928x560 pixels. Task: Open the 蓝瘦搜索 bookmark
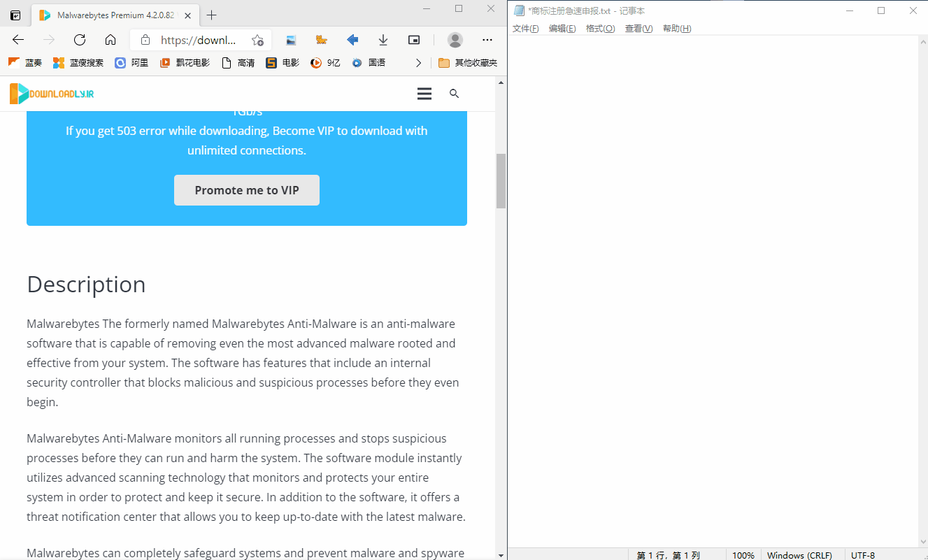click(x=78, y=63)
